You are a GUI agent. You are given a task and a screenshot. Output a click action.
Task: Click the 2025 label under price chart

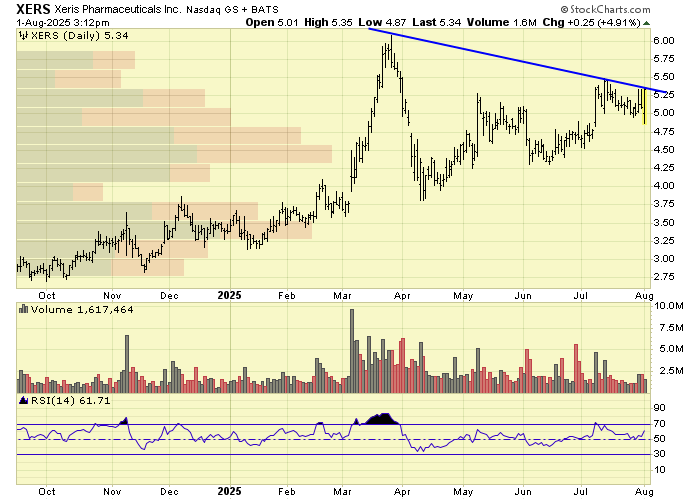click(x=229, y=295)
